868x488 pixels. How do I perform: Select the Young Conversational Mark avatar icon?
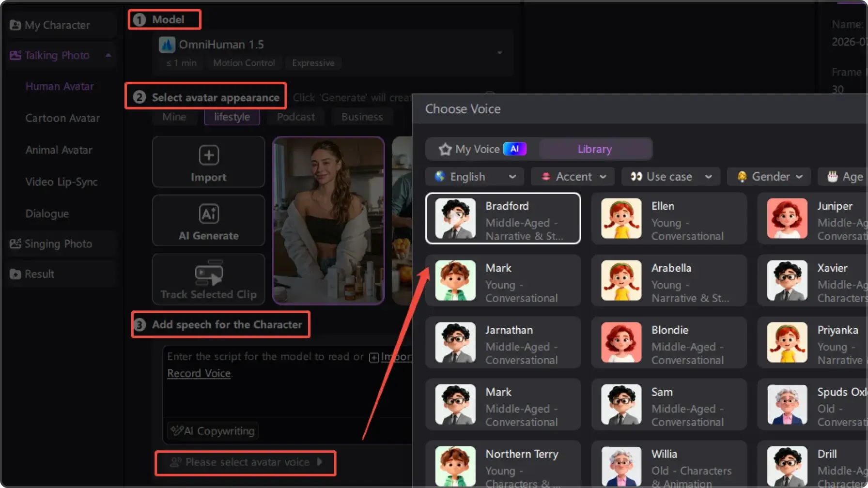(x=455, y=281)
